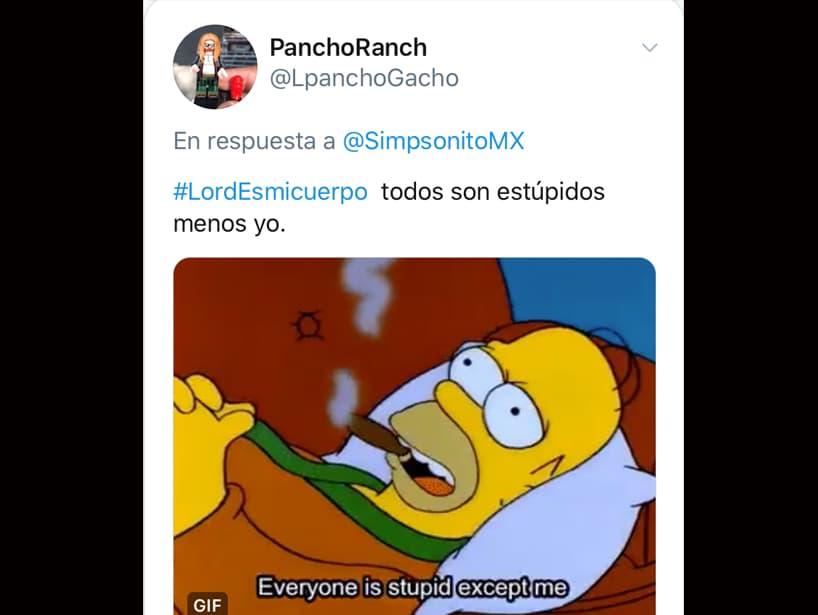Open PanchoRanch's profile picture avatar

pyautogui.click(x=215, y=67)
